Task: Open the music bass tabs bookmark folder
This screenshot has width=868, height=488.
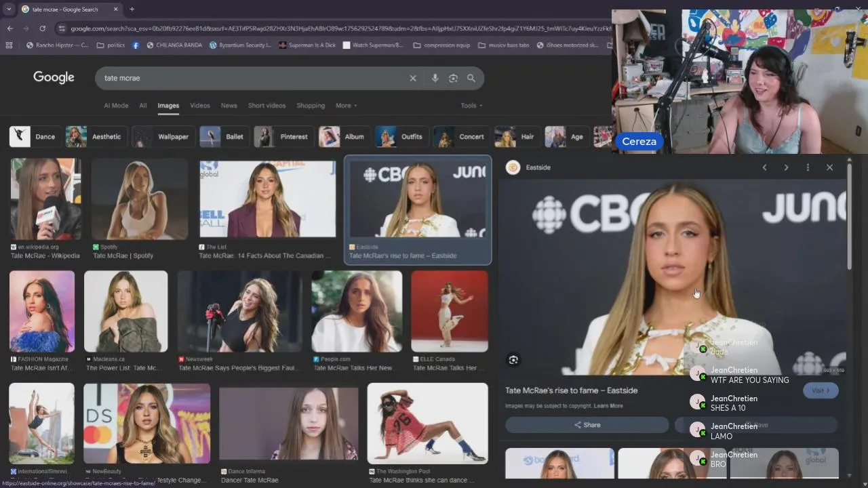Action: click(x=504, y=45)
